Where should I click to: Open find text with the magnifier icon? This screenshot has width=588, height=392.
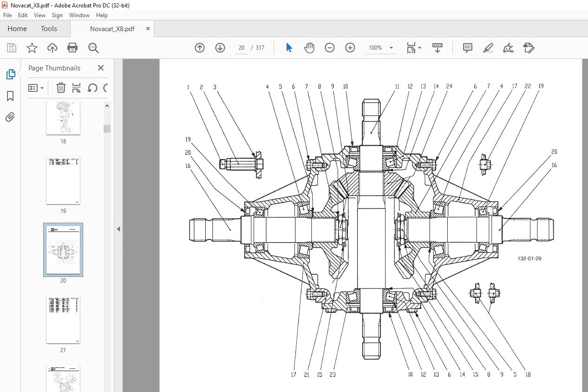click(93, 48)
